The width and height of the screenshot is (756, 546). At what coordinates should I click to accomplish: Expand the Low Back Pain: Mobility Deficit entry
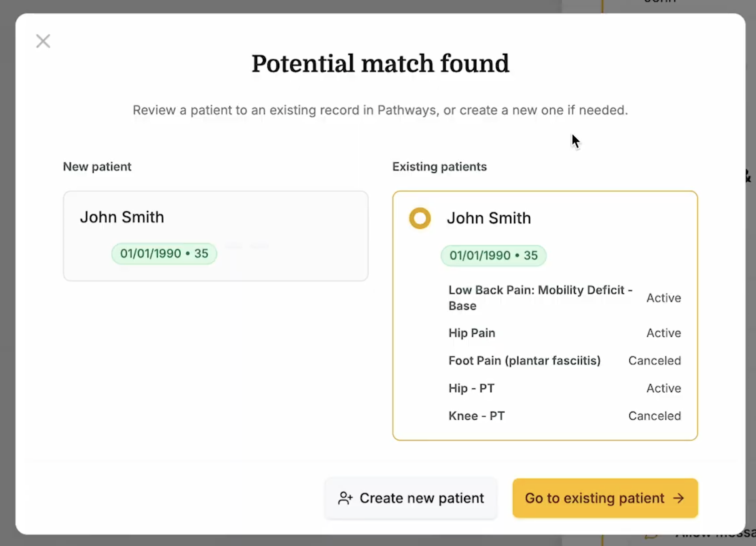point(540,298)
